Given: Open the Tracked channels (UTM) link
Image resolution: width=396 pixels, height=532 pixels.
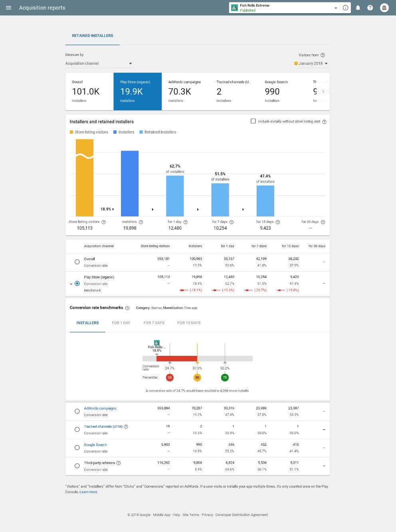Looking at the screenshot, I should (103, 427).
